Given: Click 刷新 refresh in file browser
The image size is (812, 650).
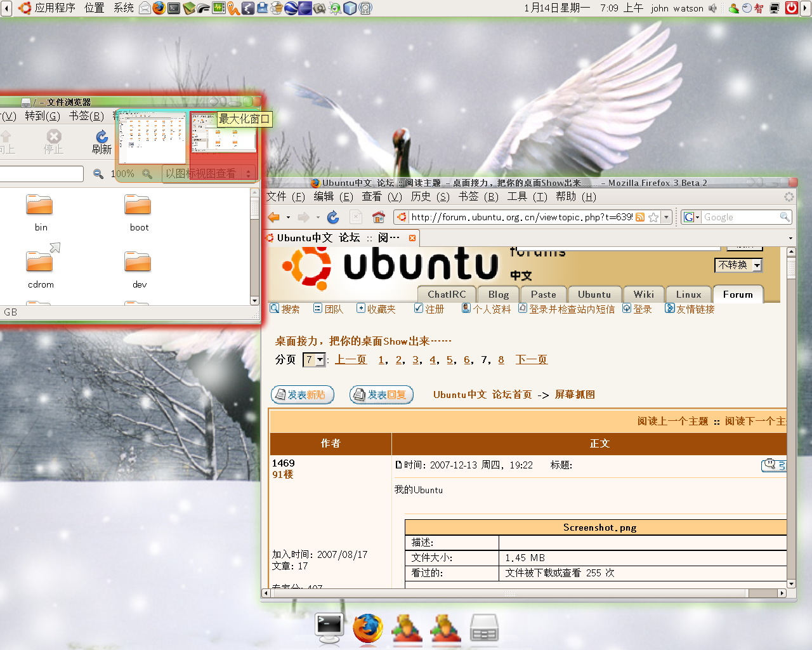Looking at the screenshot, I should click(101, 143).
